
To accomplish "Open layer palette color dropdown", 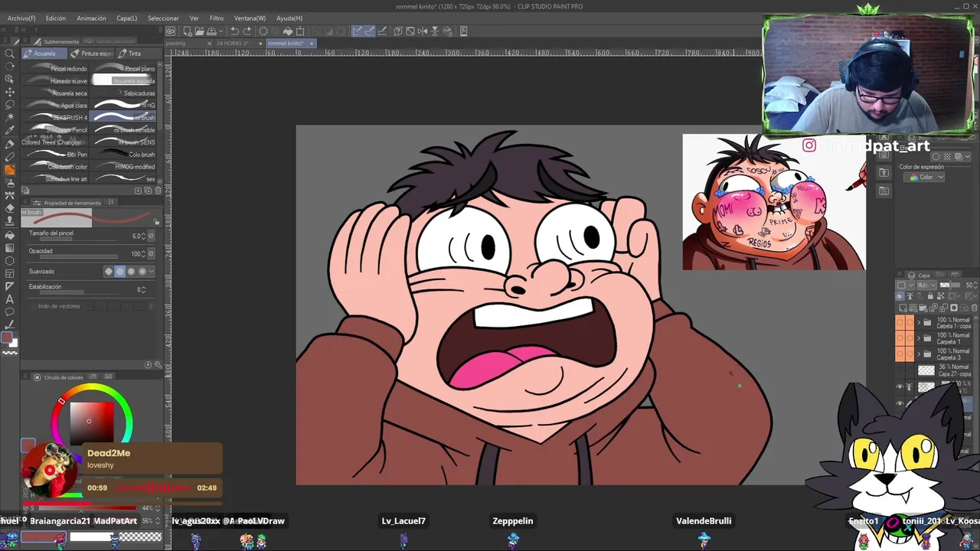I will click(x=904, y=285).
